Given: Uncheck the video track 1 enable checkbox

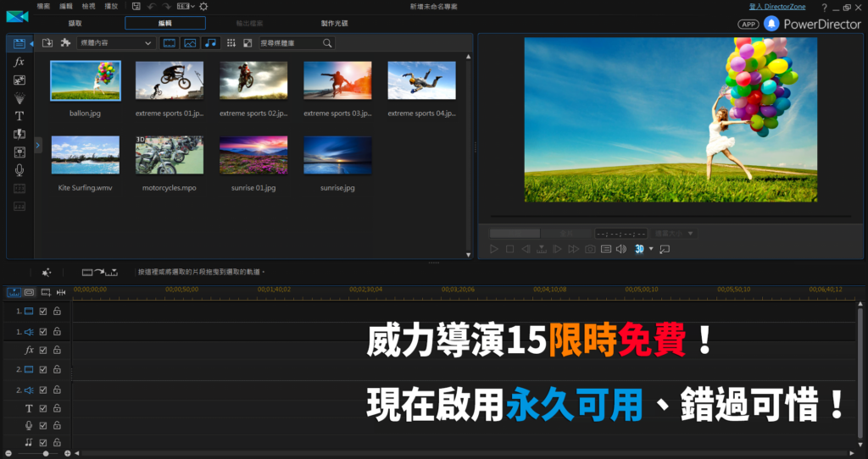Looking at the screenshot, I should pos(43,312).
